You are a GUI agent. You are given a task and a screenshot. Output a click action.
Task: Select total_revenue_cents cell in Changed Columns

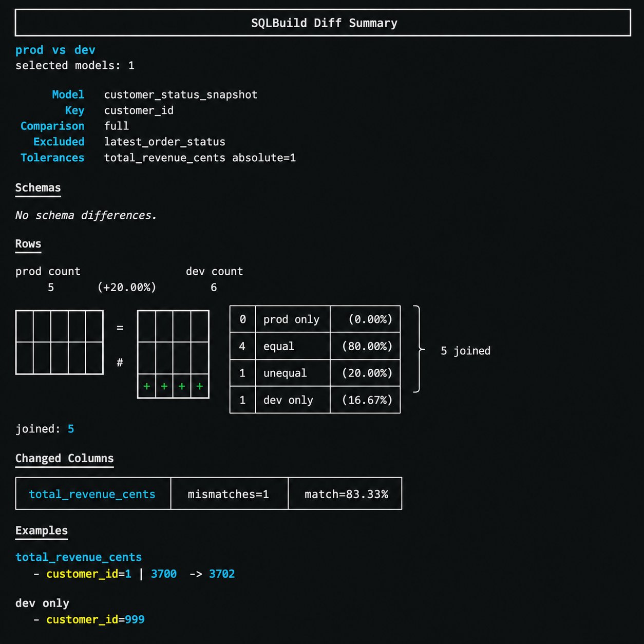tap(93, 494)
